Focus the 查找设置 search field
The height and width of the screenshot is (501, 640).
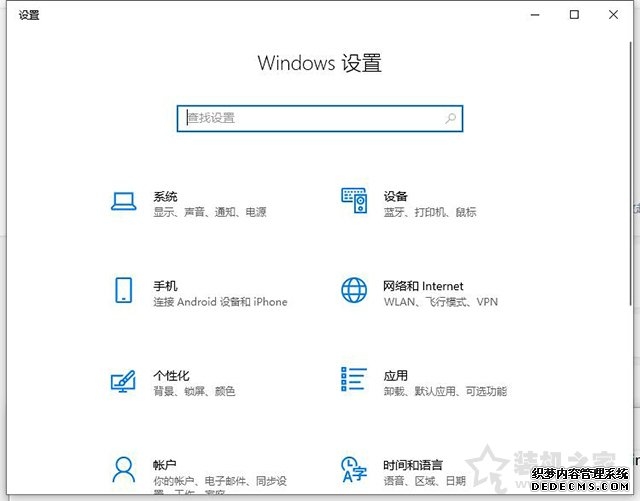(320, 118)
